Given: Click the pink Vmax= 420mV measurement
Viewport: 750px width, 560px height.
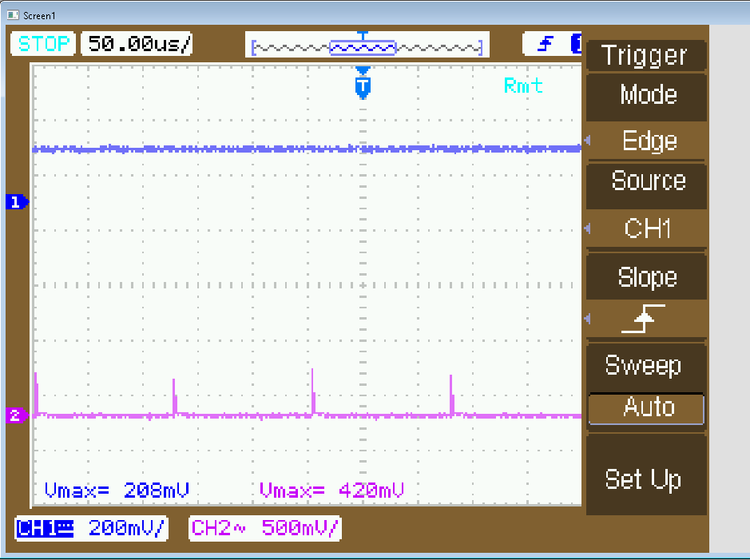Looking at the screenshot, I should [331, 490].
